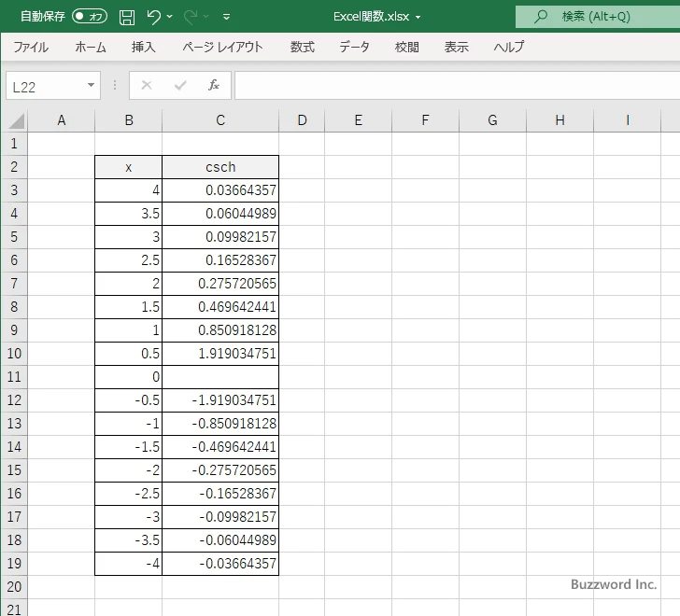Viewport: 680px width, 616px height.
Task: Click the header cell labeled x
Action: click(128, 167)
